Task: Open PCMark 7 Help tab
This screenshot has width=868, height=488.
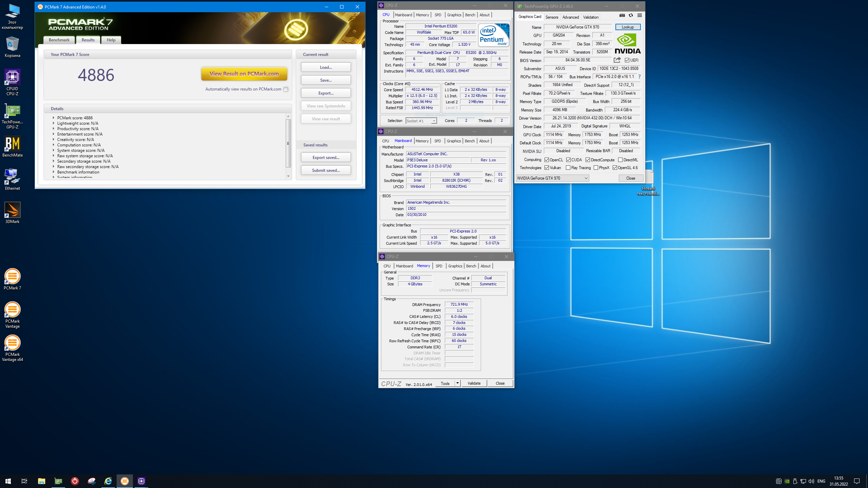Action: pos(111,40)
